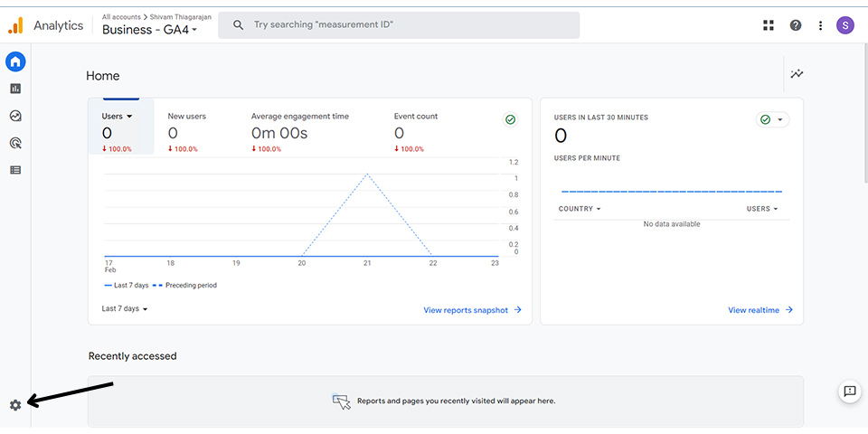Open the Configure table icon in sidebar
This screenshot has width=868, height=434.
pos(15,170)
